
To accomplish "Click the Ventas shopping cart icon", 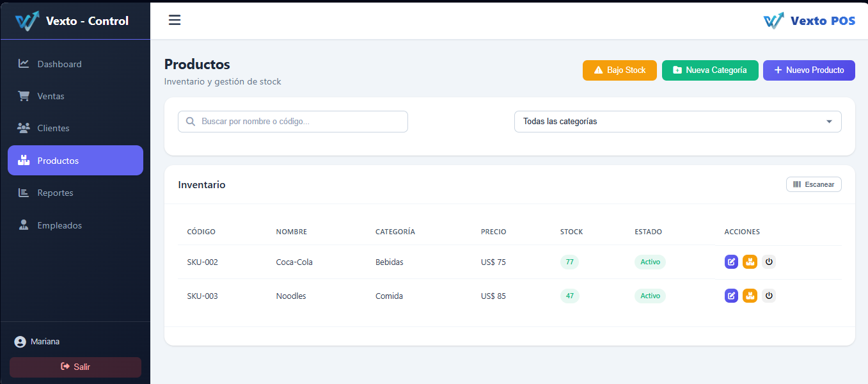I will point(24,96).
